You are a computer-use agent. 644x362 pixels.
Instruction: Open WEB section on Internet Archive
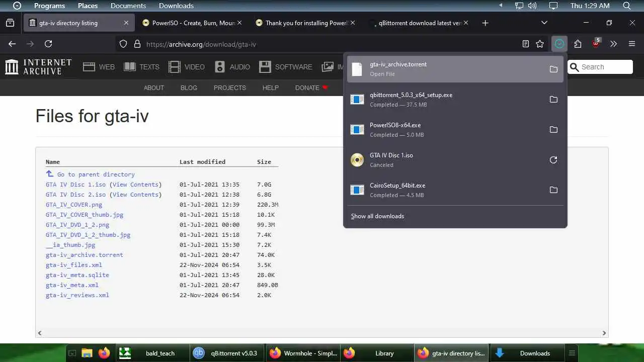pyautogui.click(x=99, y=67)
